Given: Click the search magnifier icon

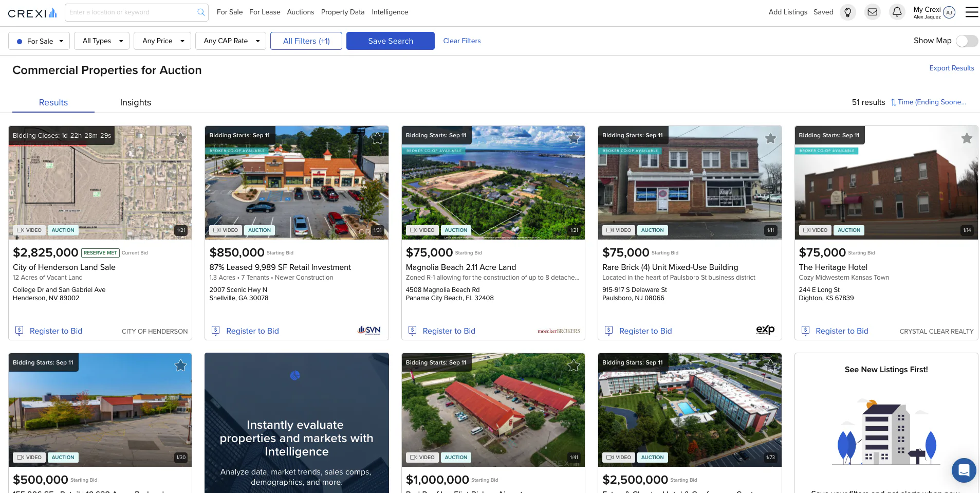Looking at the screenshot, I should pos(201,12).
